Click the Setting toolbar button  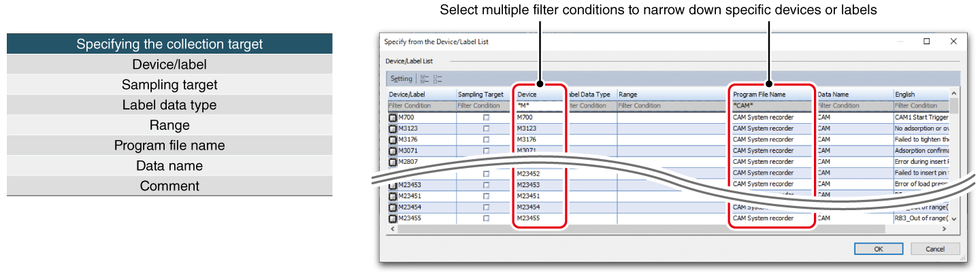tap(401, 79)
